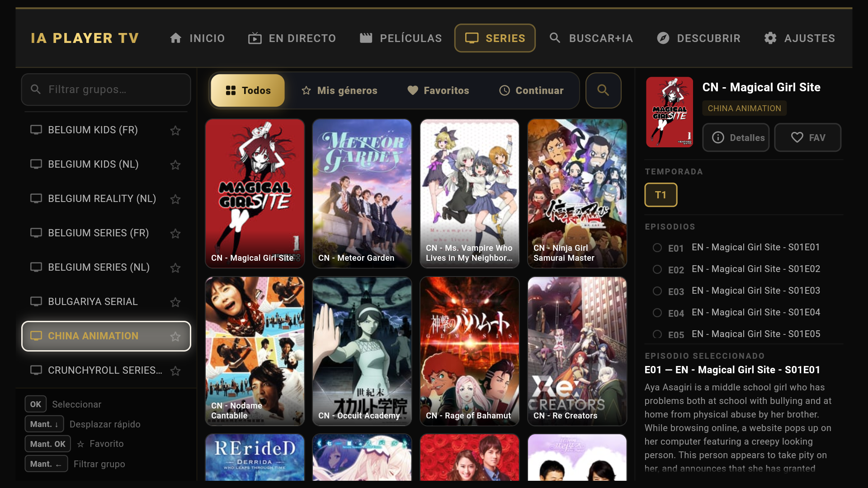Open the Buscar+IA search tab
The height and width of the screenshot is (488, 868).
[591, 38]
